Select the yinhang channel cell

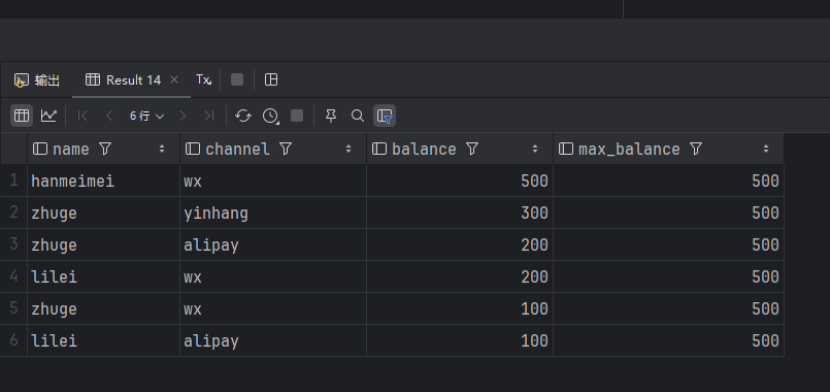273,213
